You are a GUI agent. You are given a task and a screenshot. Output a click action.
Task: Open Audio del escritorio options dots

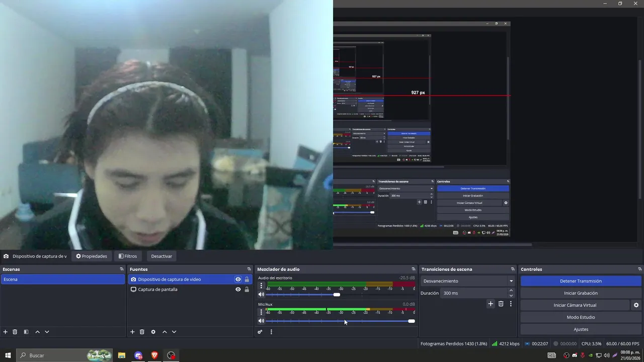point(261,286)
